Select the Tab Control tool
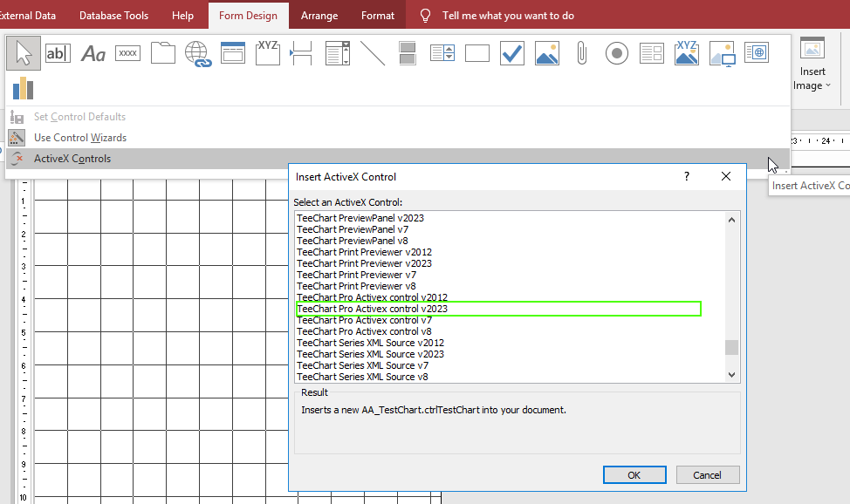 click(162, 53)
